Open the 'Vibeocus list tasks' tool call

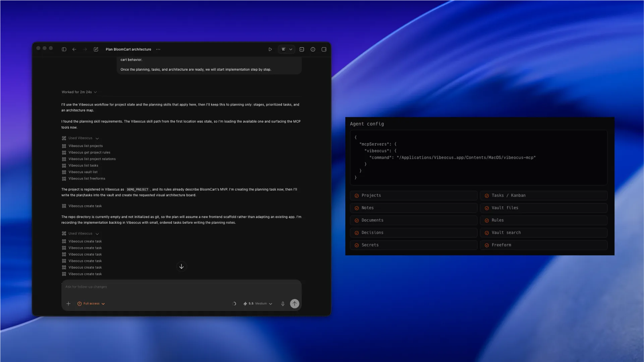[80, 165]
